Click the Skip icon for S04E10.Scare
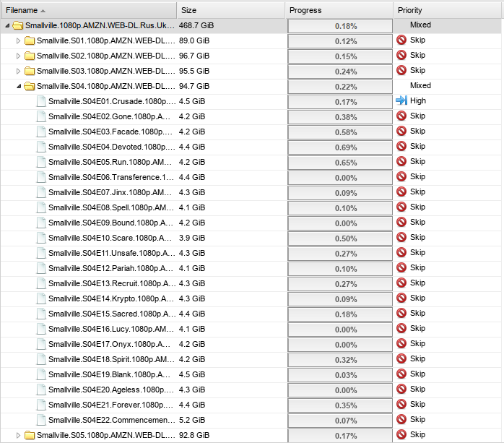The height and width of the screenshot is (443, 504). tap(401, 237)
